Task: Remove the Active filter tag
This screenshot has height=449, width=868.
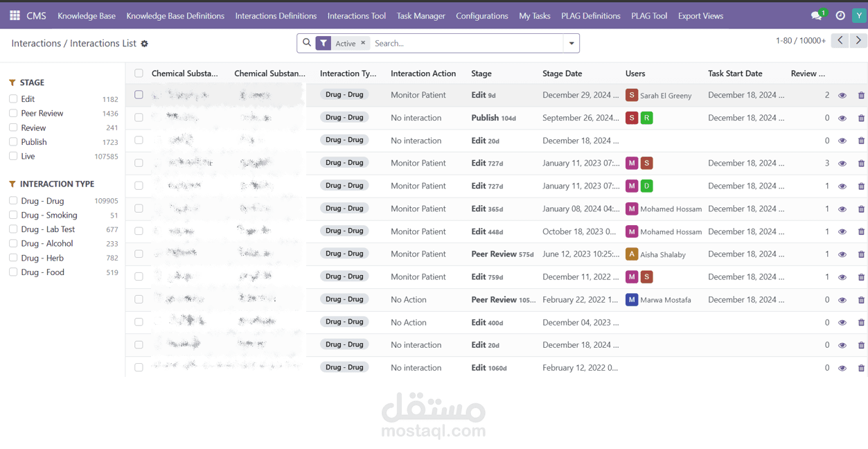Action: click(x=363, y=43)
